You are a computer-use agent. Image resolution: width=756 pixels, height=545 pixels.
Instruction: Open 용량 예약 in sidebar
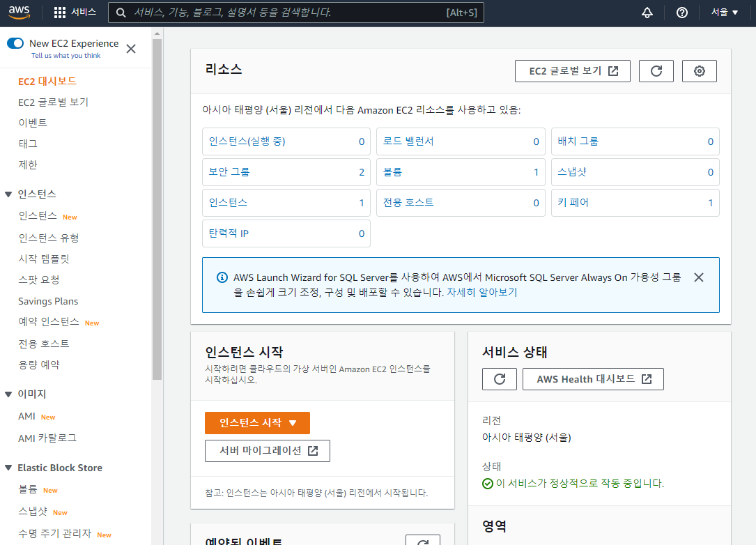click(x=39, y=365)
